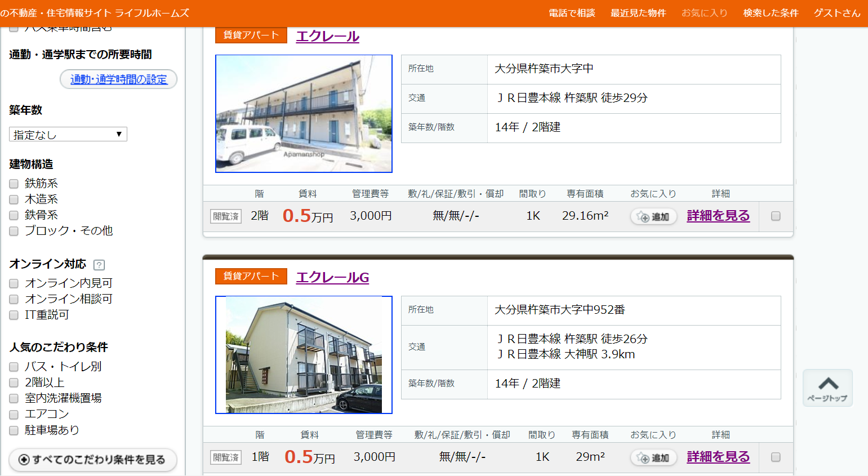
Task: Click 詳細を見る for the エクレール listing
Action: [x=718, y=216]
